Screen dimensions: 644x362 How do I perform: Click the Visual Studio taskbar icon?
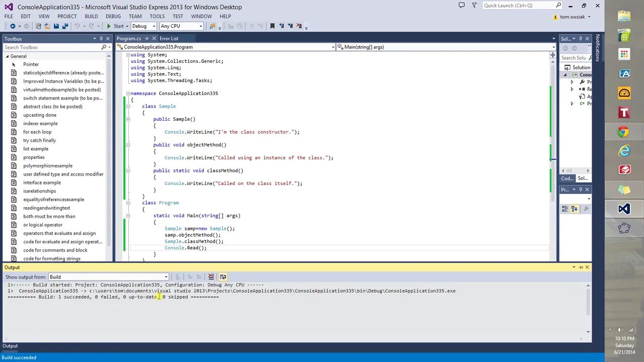click(x=624, y=209)
